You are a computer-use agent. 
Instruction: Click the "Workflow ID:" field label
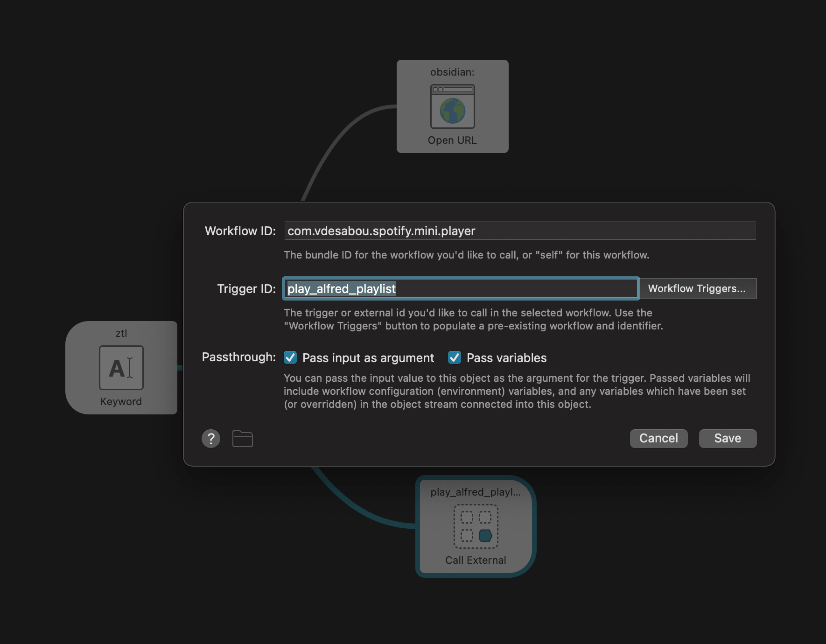coord(240,231)
